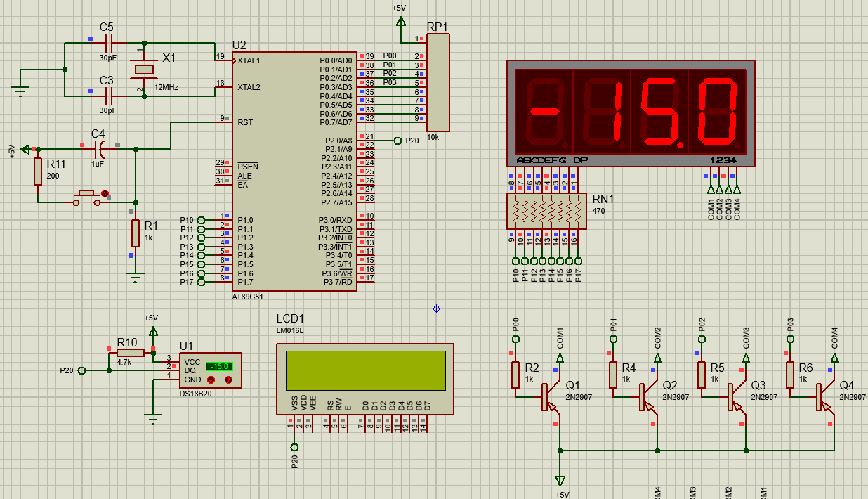Select capacitor C3 symbol
This screenshot has height=499, width=868.
[x=109, y=96]
